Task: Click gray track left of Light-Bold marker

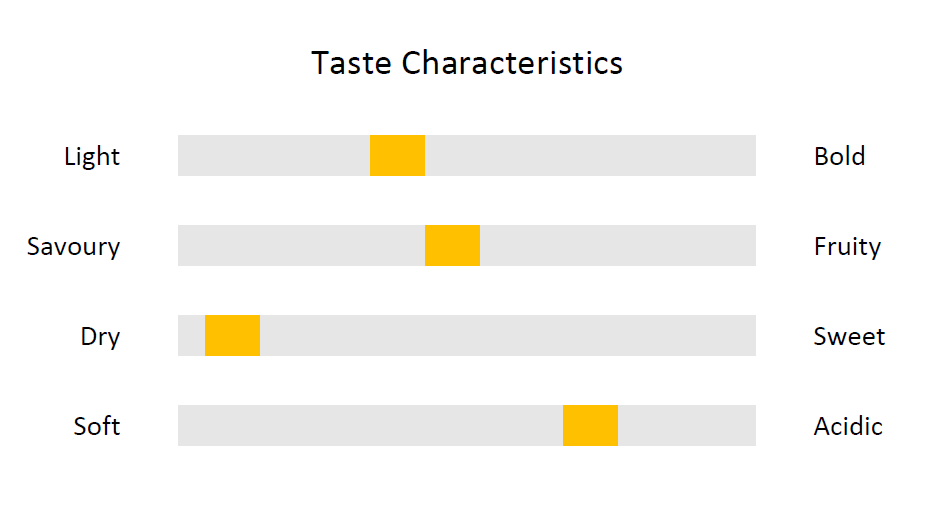Action: (x=274, y=156)
